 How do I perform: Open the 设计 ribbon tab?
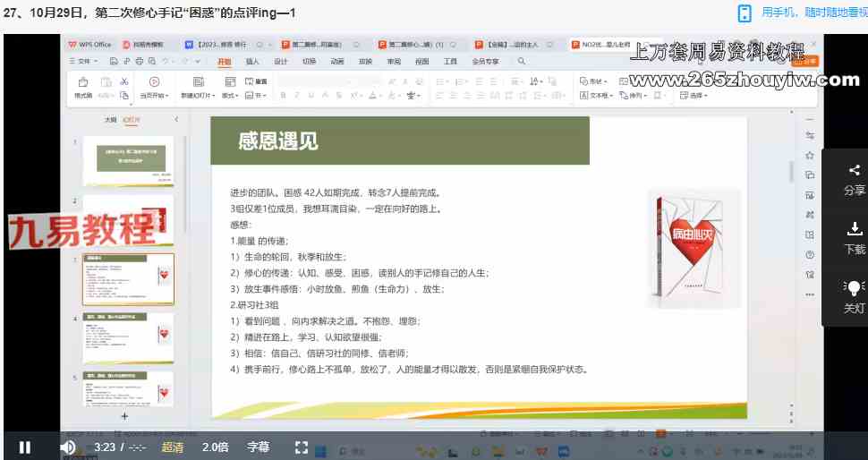[280, 62]
